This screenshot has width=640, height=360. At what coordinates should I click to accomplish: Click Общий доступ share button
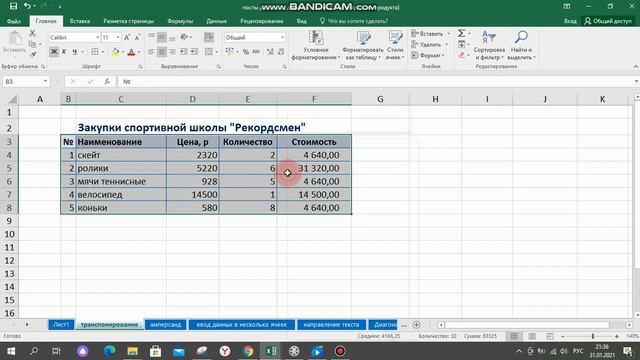click(608, 21)
